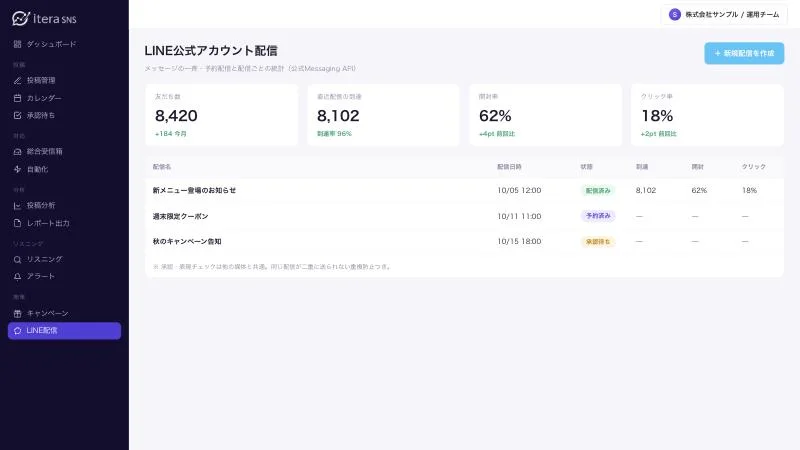Click the 承認待ち checkbox icon in sidebar
This screenshot has height=450, width=800.
point(17,116)
